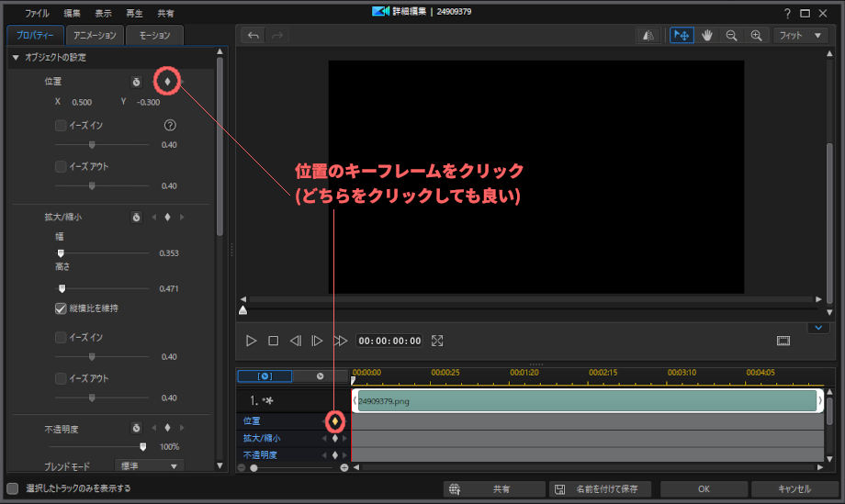
Task: Click the undo arrow in the preview toolbar
Action: [x=253, y=36]
